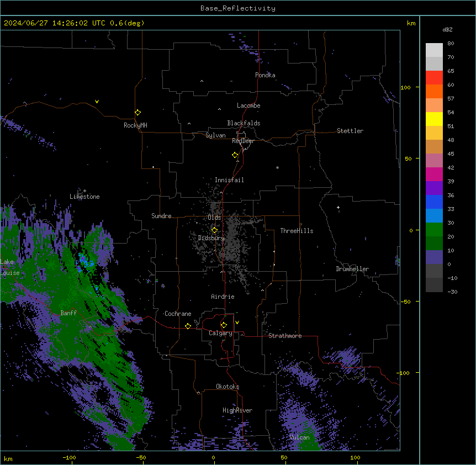476x465 pixels.
Task: Click the RockyMH label
Action: [x=135, y=125]
